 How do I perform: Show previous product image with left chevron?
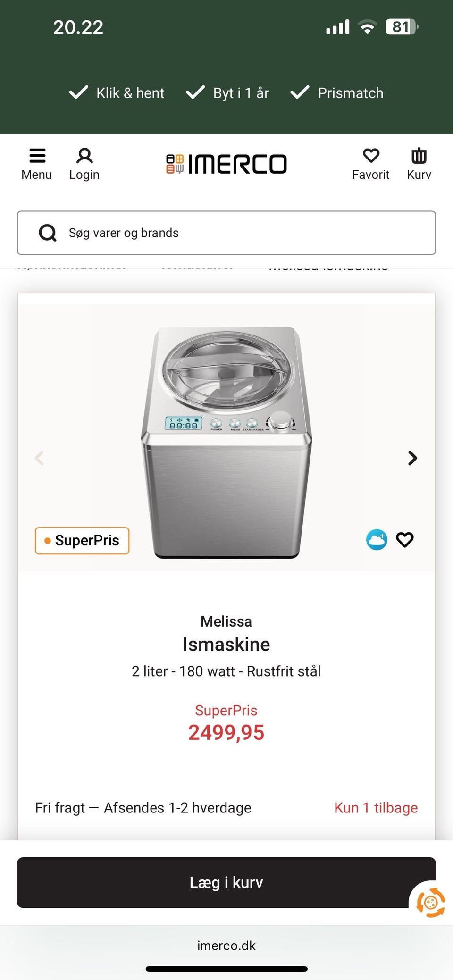pos(40,458)
